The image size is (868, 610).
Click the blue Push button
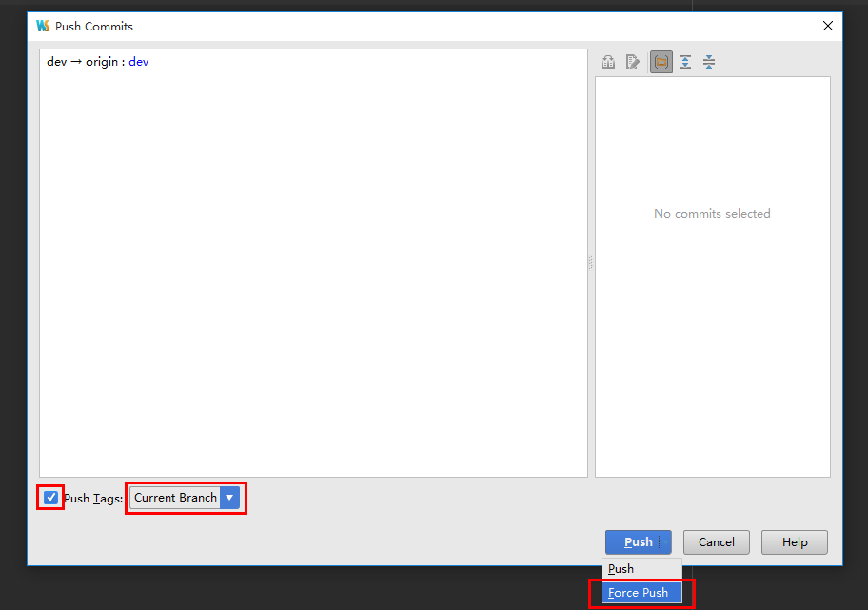pos(639,542)
